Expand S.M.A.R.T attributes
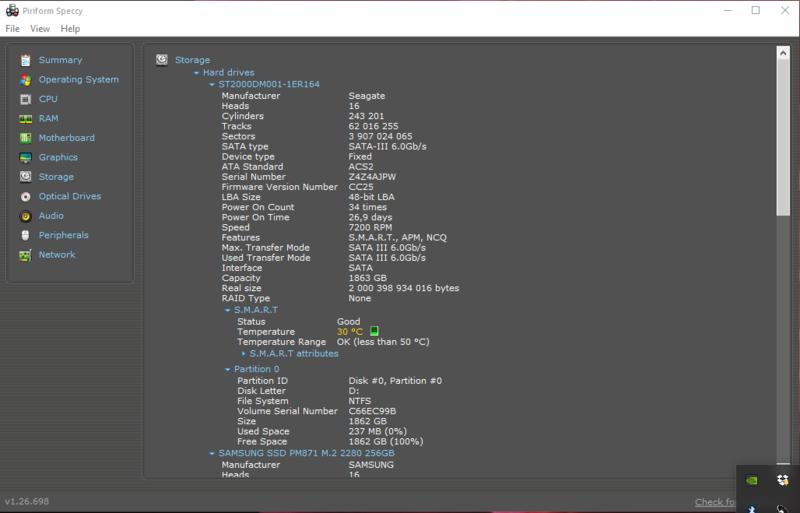 243,353
